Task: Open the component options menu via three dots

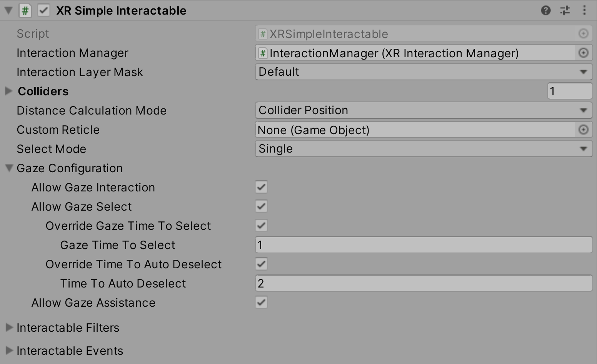Action: click(x=584, y=11)
